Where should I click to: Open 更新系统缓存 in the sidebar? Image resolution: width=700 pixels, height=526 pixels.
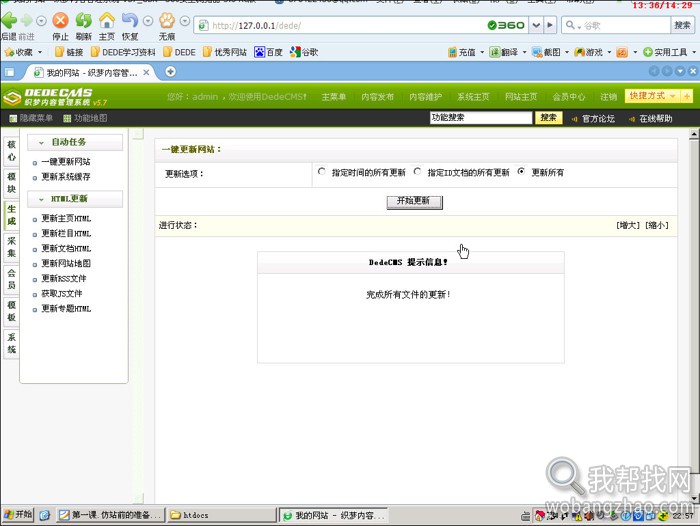66,177
